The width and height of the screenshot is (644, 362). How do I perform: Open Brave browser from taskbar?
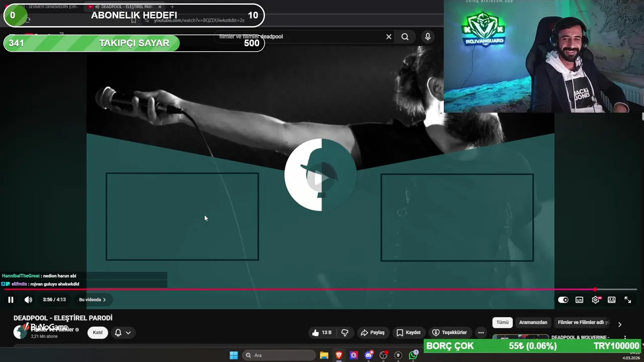[339, 355]
